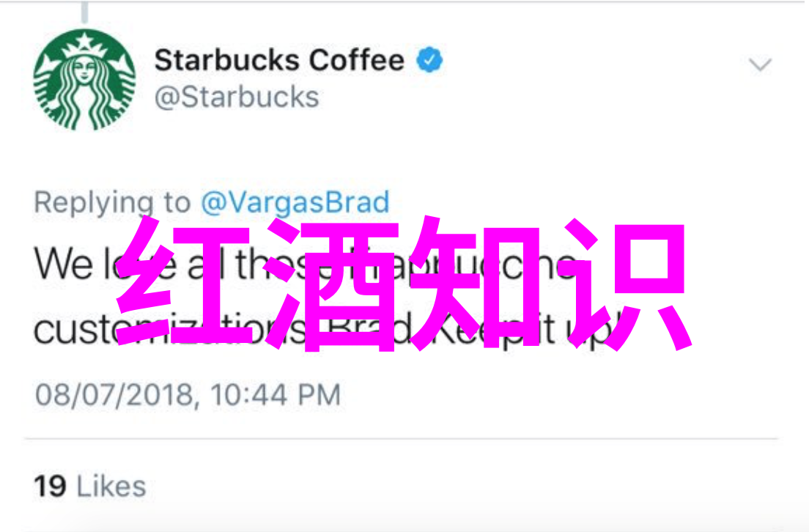Expand the tweet options chevron
Image resolution: width=809 pixels, height=532 pixels.
coord(760,65)
